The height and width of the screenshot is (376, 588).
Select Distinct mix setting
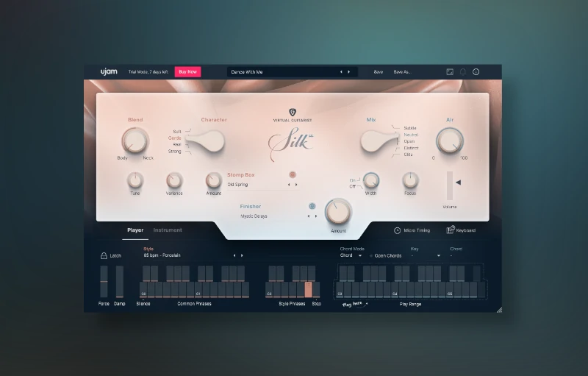click(411, 148)
